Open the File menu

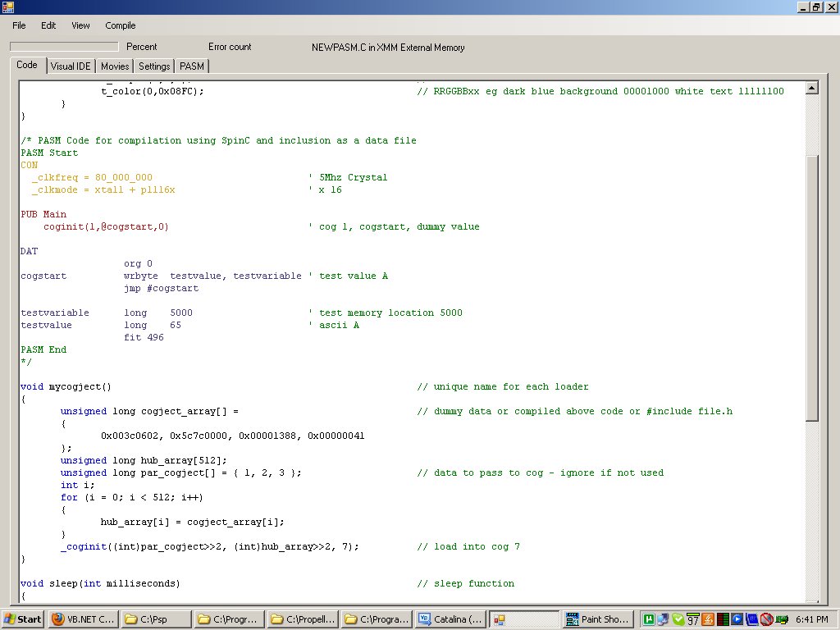pyautogui.click(x=19, y=25)
